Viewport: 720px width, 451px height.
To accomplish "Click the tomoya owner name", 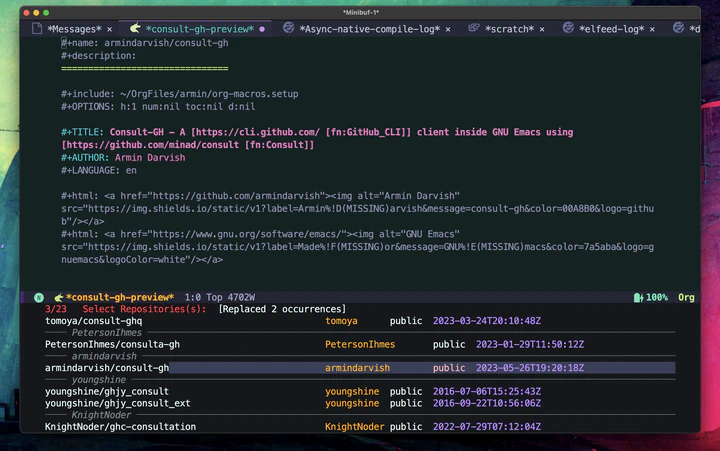I will click(x=341, y=321).
